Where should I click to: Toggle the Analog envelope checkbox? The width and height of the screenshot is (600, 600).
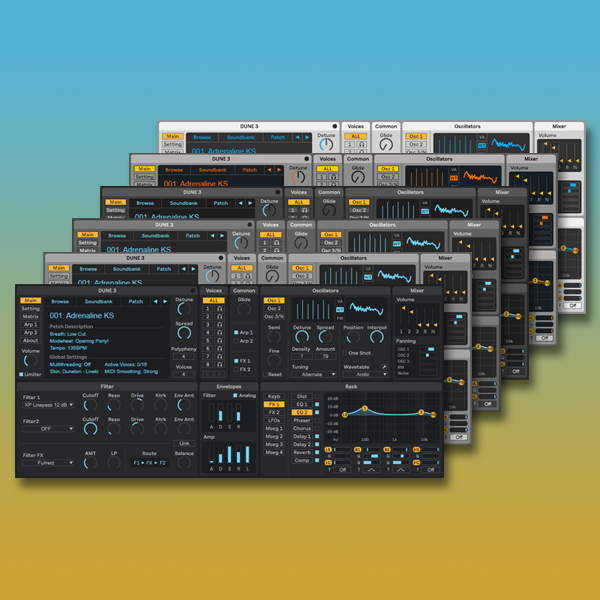point(235,395)
